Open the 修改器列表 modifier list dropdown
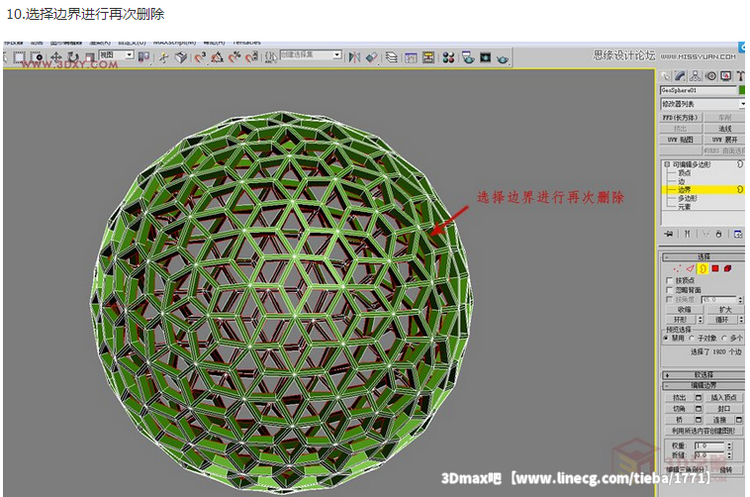The height and width of the screenshot is (497, 750). tap(703, 104)
